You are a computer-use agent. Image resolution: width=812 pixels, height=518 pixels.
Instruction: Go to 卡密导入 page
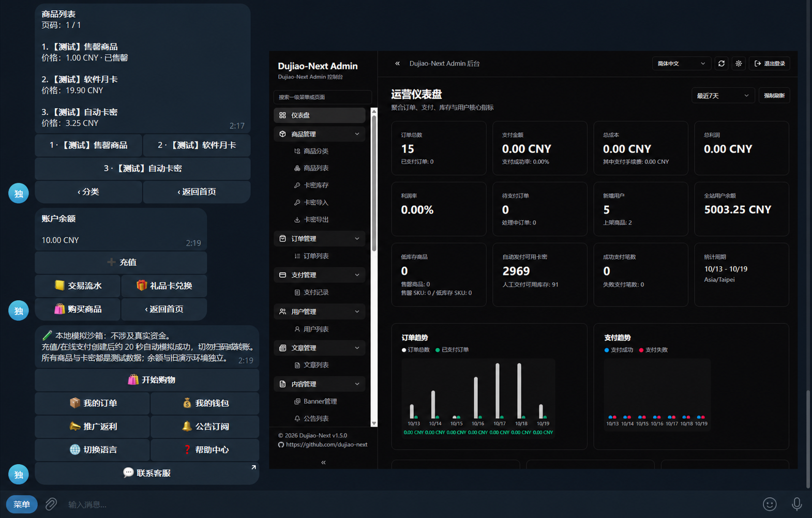315,203
